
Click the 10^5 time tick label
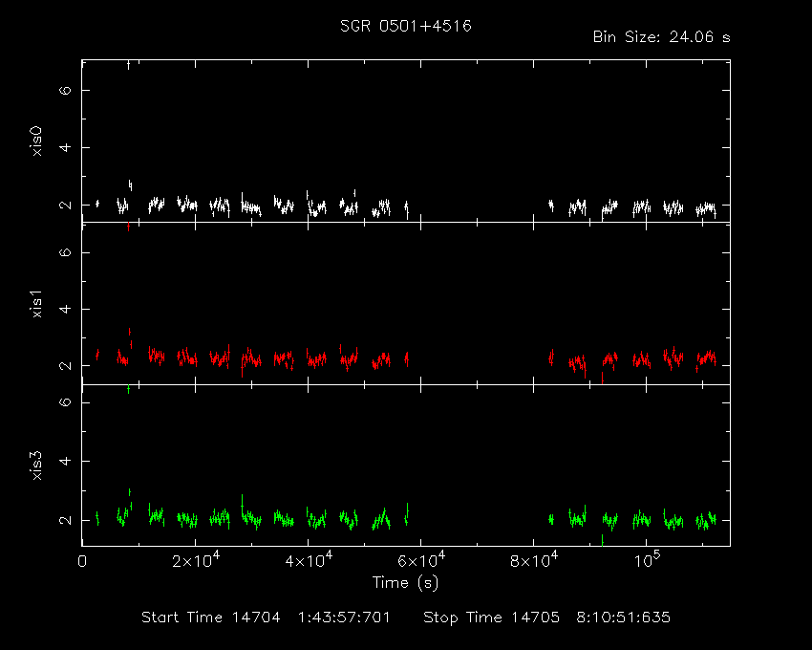pyautogui.click(x=647, y=560)
